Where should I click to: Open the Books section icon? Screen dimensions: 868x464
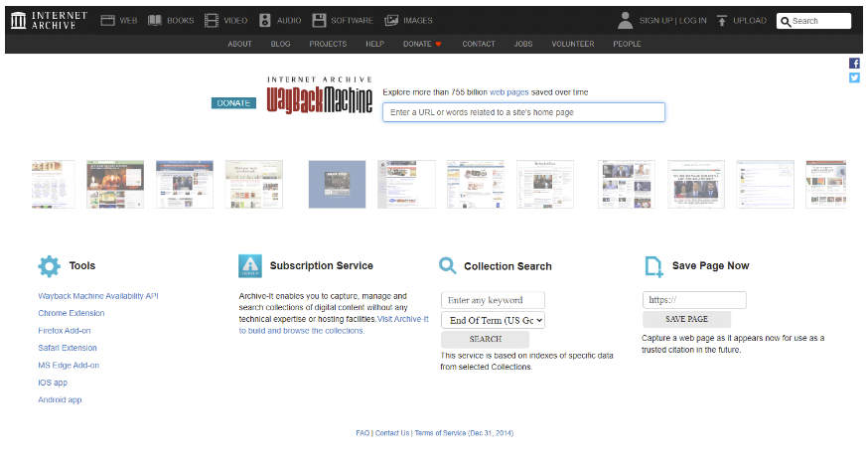(155, 20)
